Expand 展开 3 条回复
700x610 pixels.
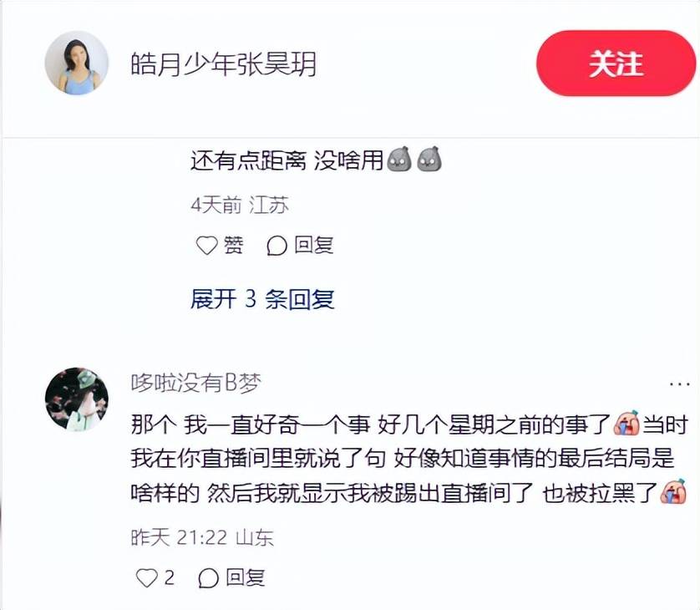[x=262, y=299]
